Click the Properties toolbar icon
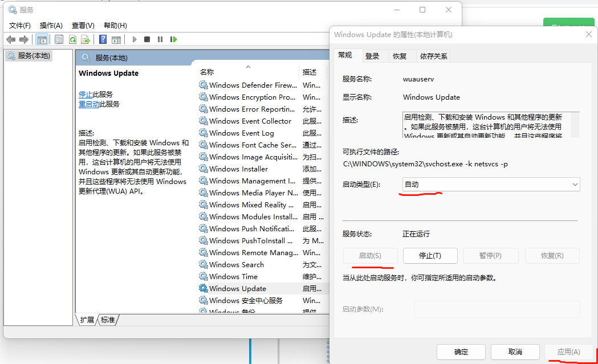This screenshot has height=364, width=598. coord(59,39)
